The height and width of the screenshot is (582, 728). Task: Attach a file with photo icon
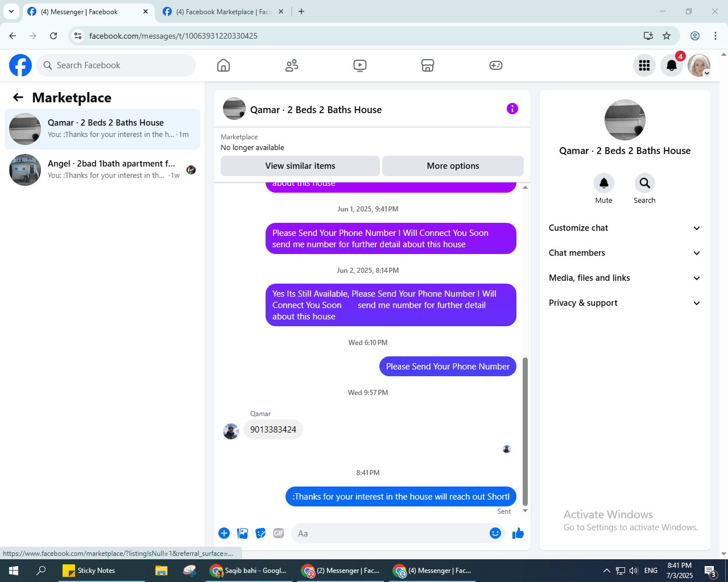(x=243, y=533)
